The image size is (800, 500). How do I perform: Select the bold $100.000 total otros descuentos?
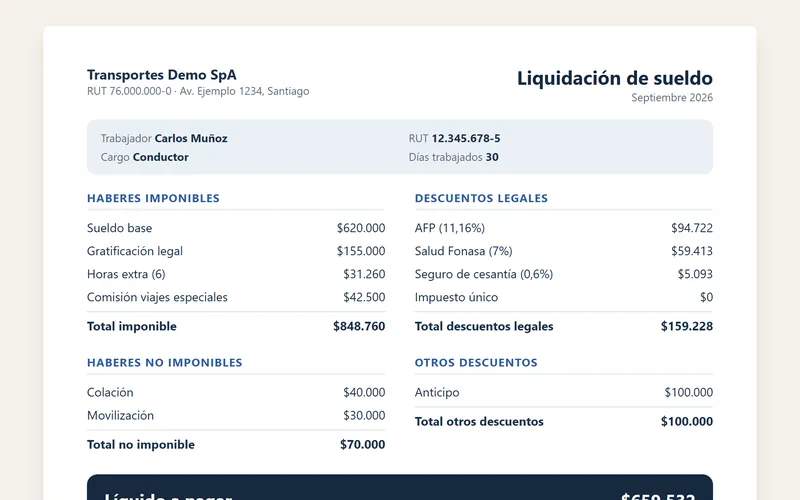pos(687,421)
